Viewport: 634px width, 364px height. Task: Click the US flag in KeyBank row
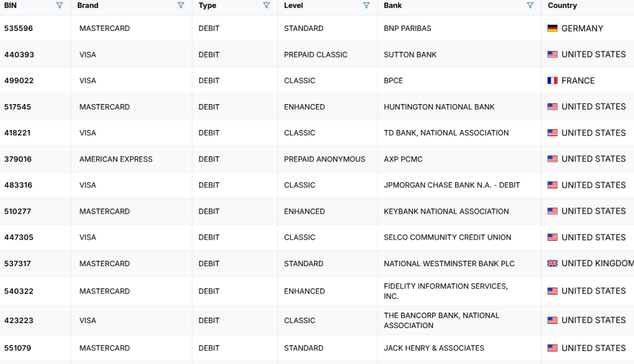(552, 211)
